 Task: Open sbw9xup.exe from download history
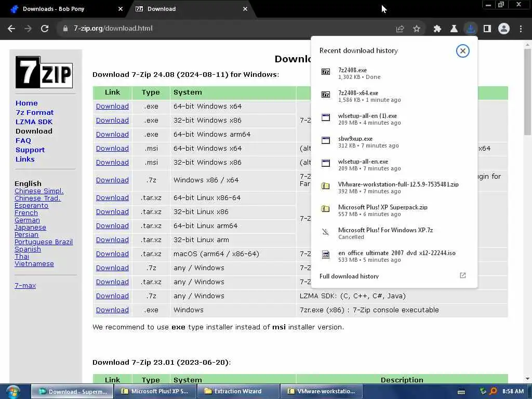click(394, 142)
